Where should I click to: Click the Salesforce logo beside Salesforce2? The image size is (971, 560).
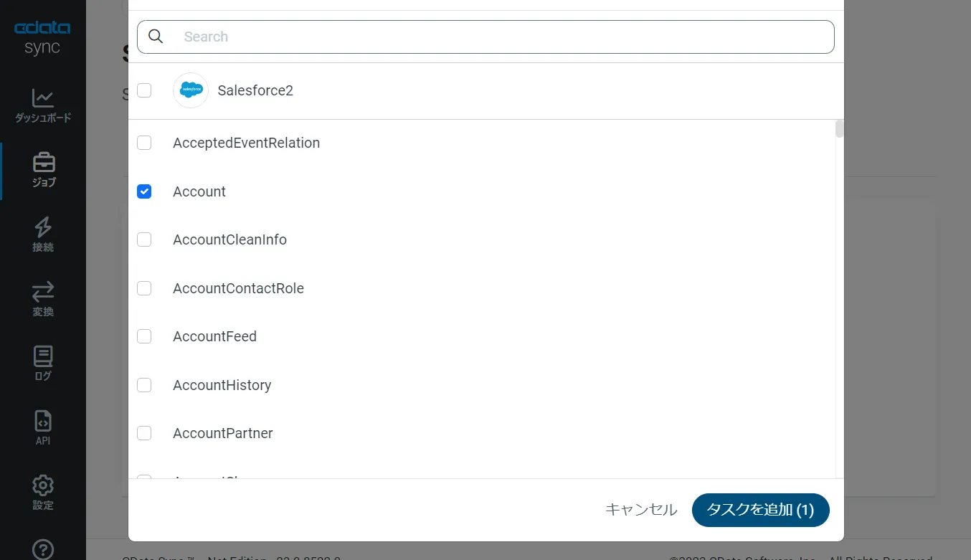(x=190, y=90)
